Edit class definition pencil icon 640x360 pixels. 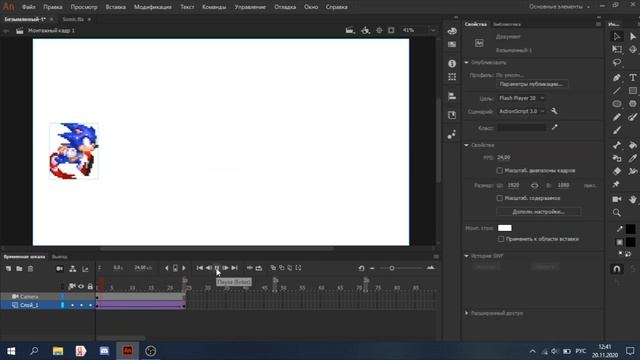pos(554,127)
